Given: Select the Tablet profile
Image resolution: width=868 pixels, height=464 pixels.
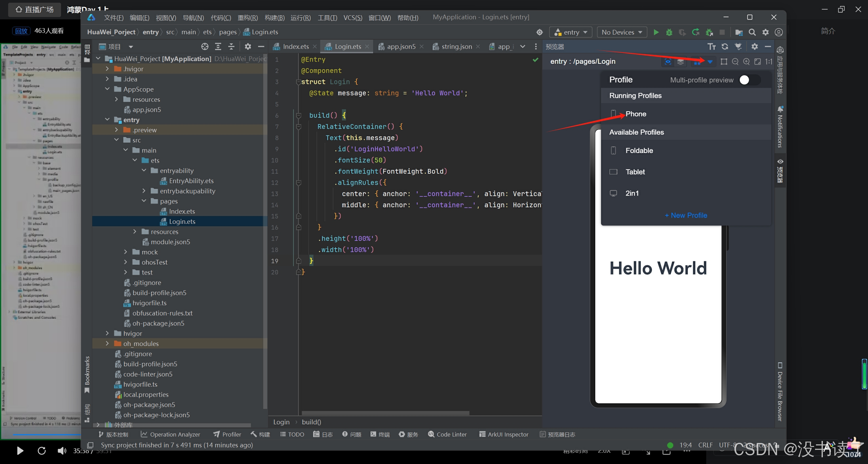Looking at the screenshot, I should point(635,172).
